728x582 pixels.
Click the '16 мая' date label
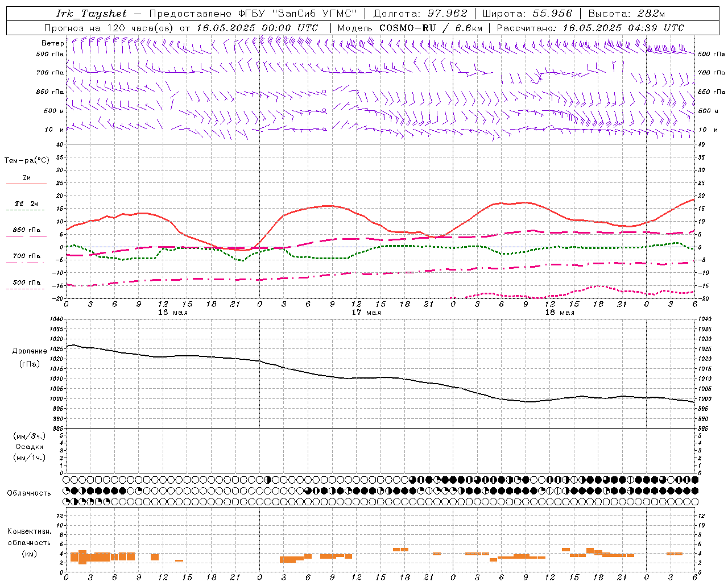tap(173, 313)
